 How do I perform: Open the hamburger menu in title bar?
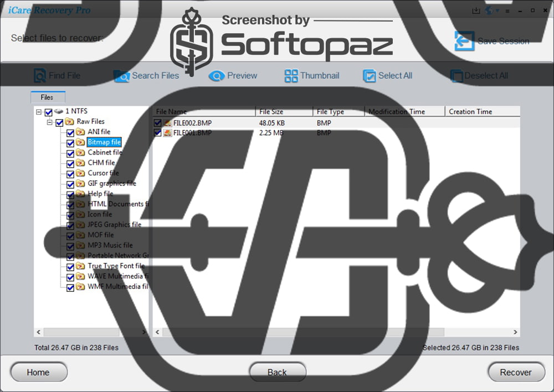click(507, 11)
